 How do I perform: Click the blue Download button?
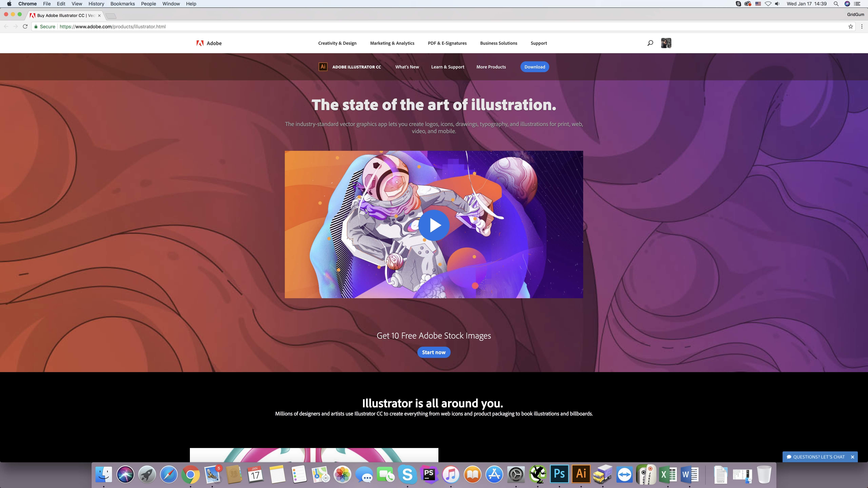(535, 67)
